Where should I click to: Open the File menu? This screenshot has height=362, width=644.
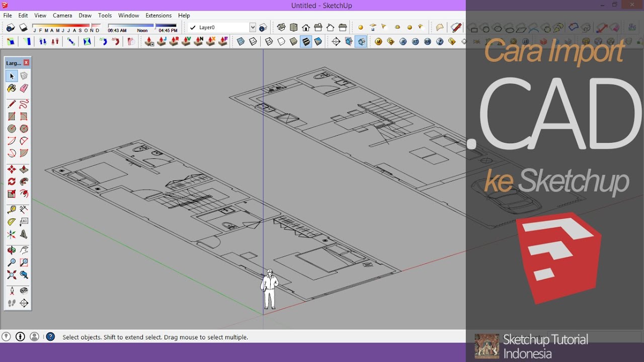(8, 16)
